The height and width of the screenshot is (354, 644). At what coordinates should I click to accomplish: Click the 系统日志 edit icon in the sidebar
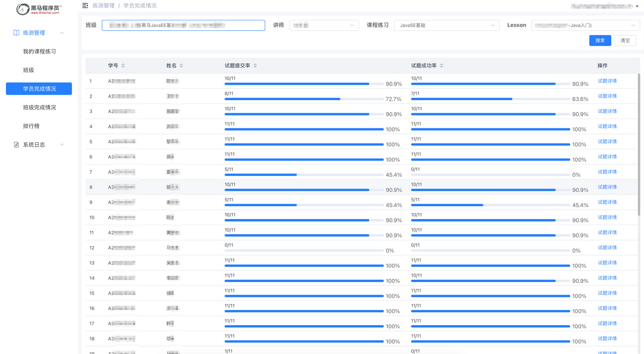click(16, 145)
